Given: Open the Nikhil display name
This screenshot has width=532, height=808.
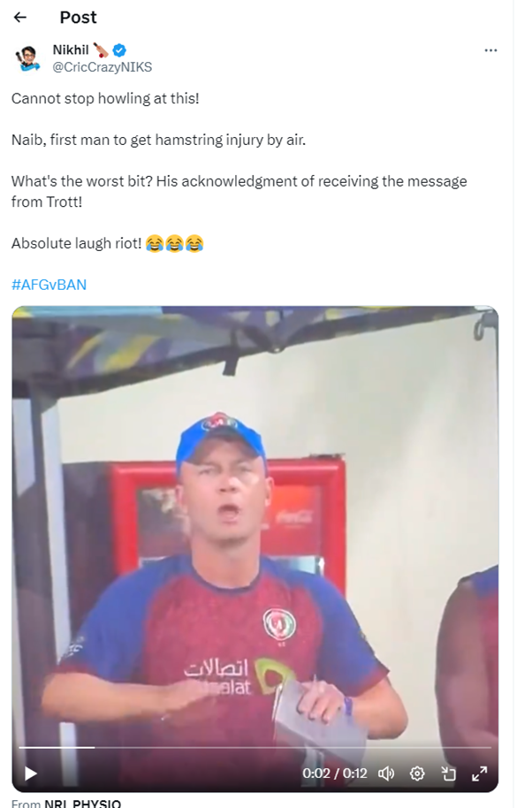Looking at the screenshot, I should [x=71, y=50].
